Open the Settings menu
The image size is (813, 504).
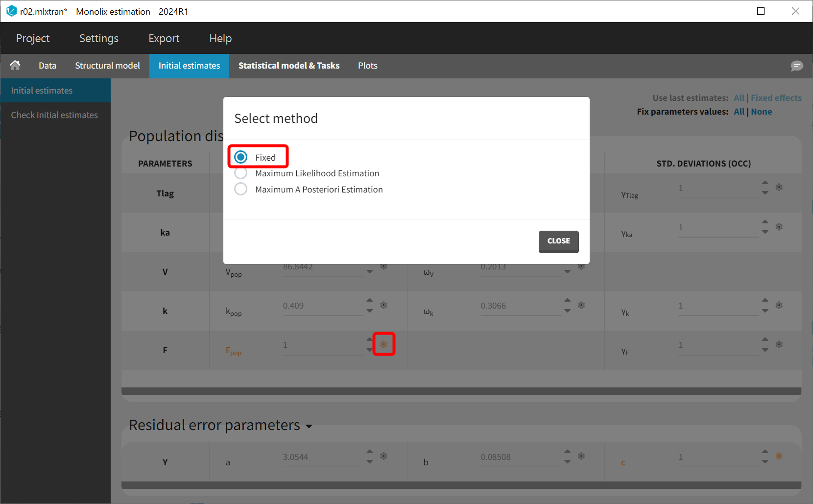click(x=98, y=38)
